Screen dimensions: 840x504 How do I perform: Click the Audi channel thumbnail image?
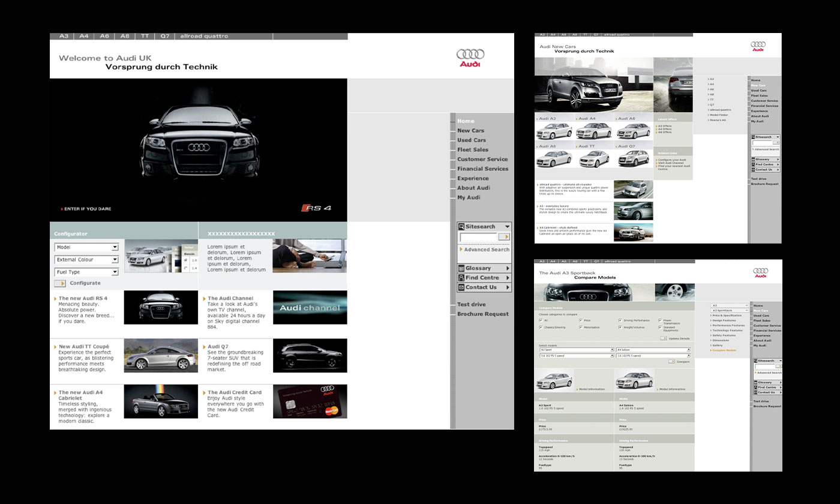(x=310, y=307)
